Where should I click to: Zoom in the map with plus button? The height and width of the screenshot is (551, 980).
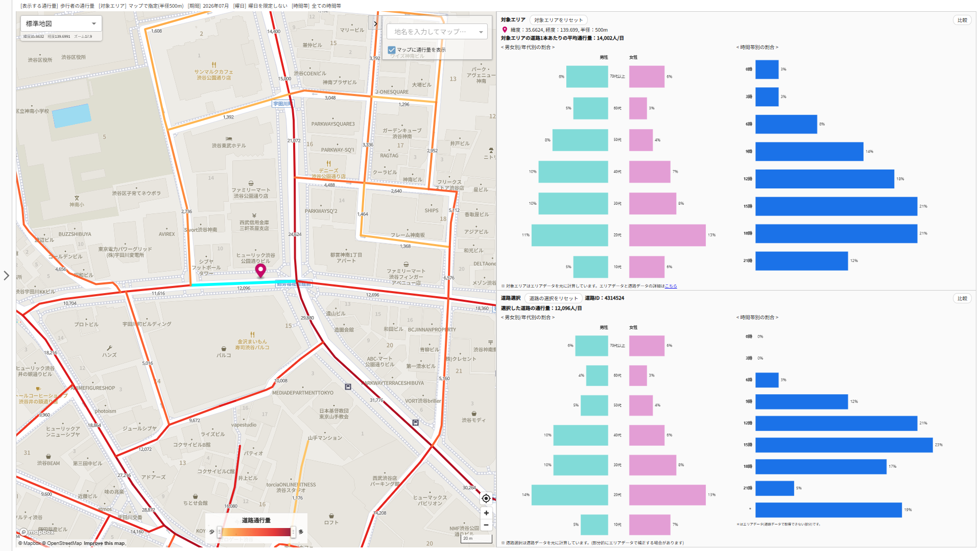pyautogui.click(x=486, y=513)
